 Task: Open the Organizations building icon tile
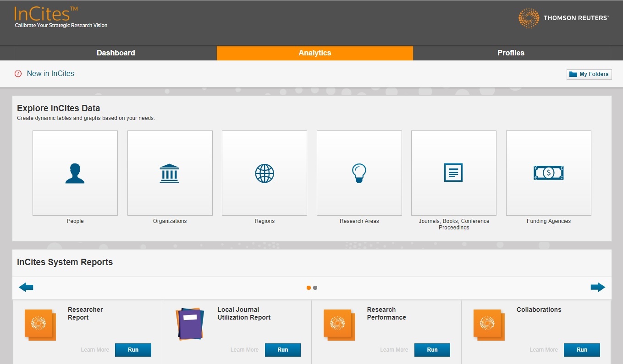tap(170, 173)
